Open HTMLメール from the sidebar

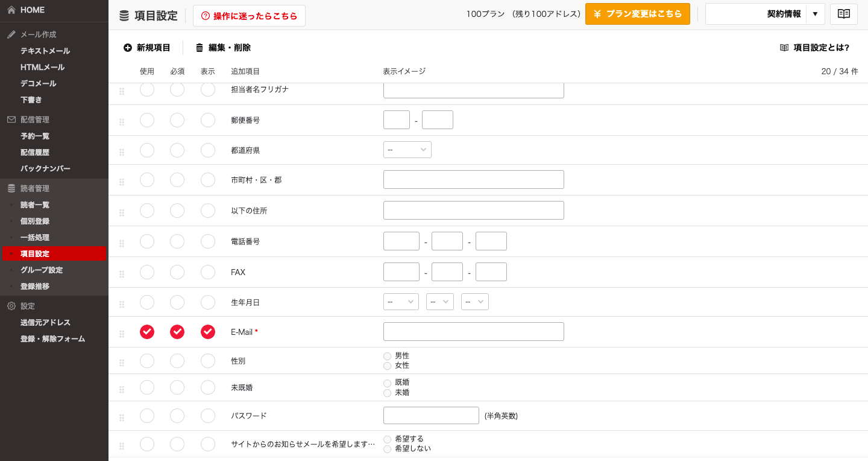42,68
